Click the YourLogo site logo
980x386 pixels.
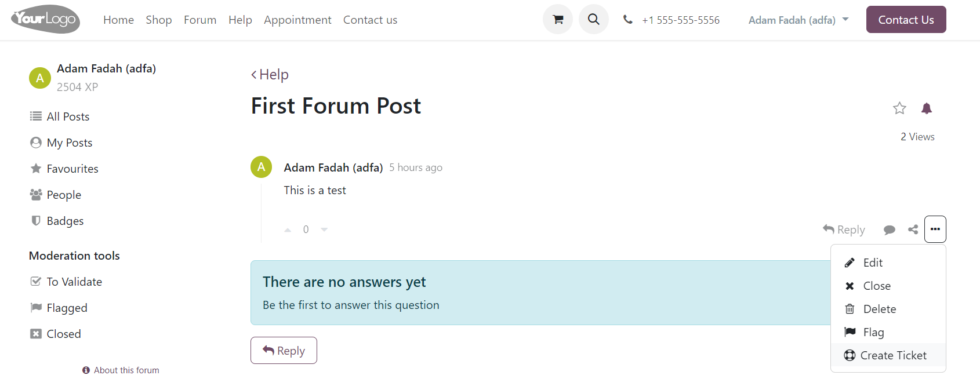click(45, 19)
